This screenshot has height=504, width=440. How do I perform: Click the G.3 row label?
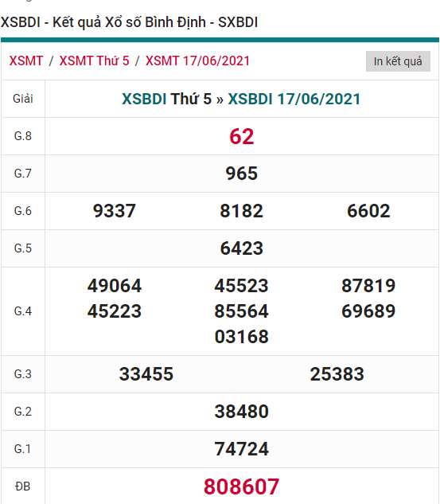[23, 374]
